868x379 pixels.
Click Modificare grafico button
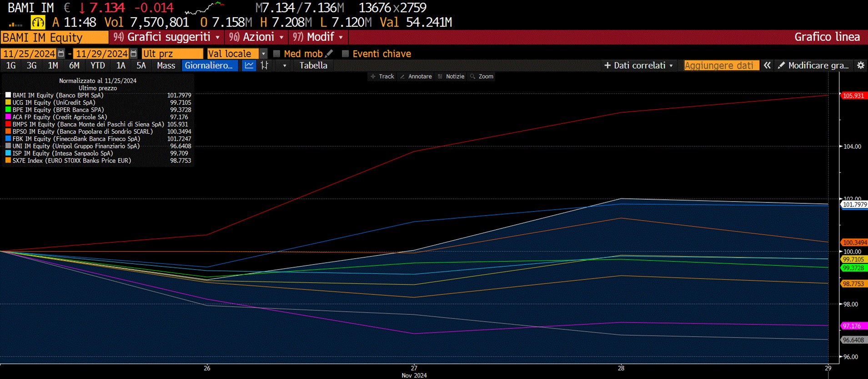814,66
